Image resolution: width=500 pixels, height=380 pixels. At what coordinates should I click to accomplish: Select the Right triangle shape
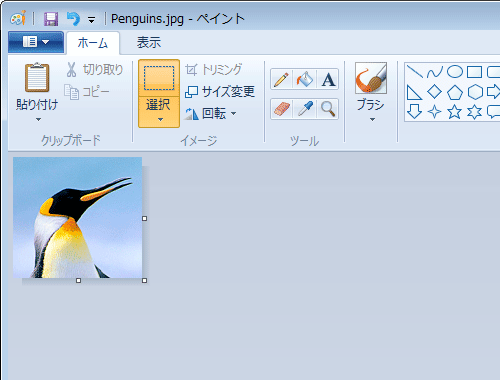point(414,92)
